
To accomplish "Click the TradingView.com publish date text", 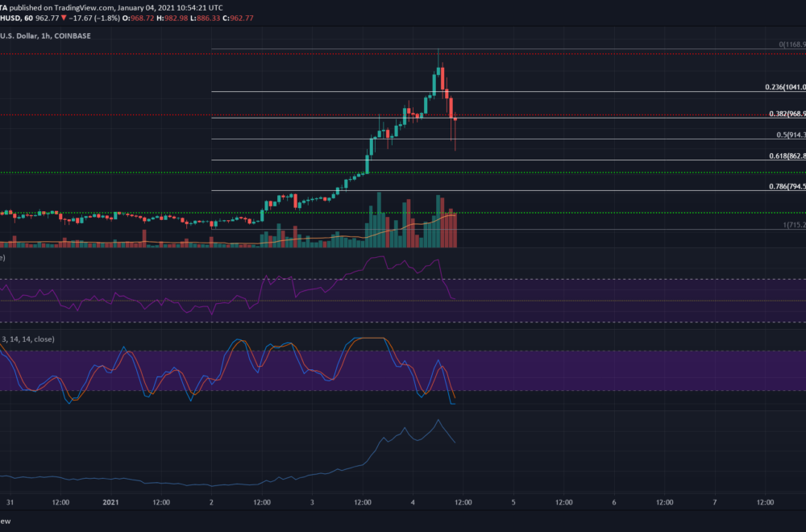I will click(x=116, y=8).
